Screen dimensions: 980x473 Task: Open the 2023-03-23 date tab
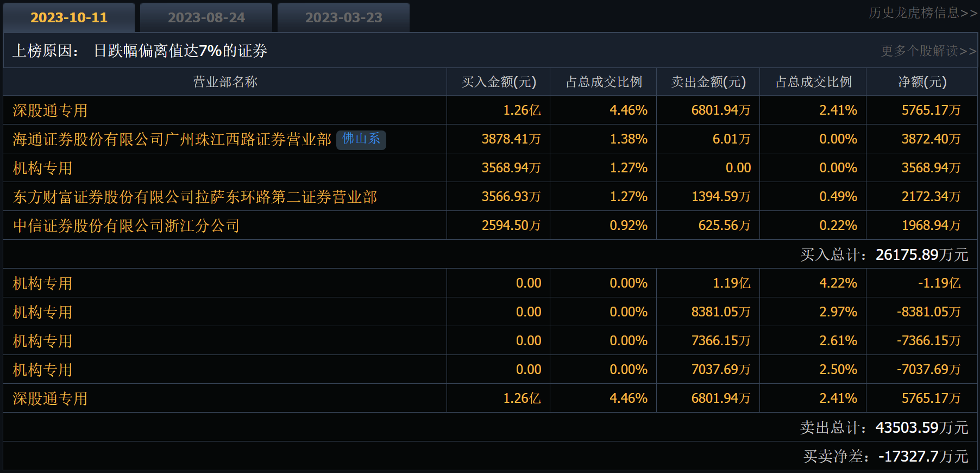[x=344, y=17]
